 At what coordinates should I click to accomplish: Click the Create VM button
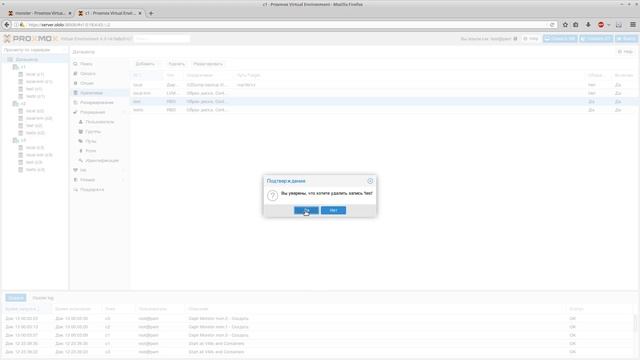(560, 39)
